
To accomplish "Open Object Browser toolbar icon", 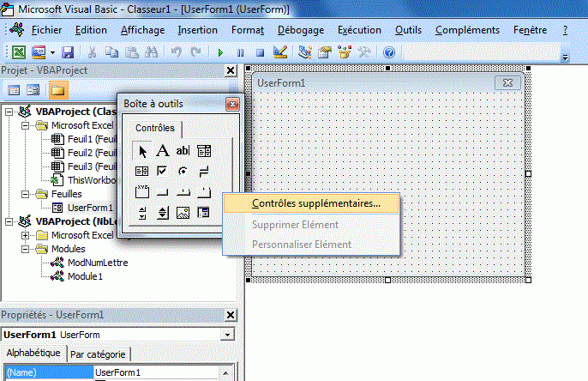I will [345, 52].
